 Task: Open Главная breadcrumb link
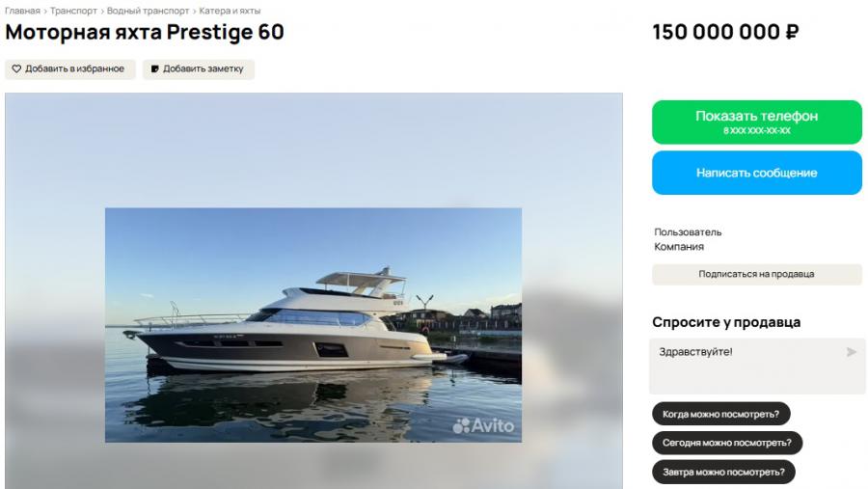pyautogui.click(x=22, y=11)
